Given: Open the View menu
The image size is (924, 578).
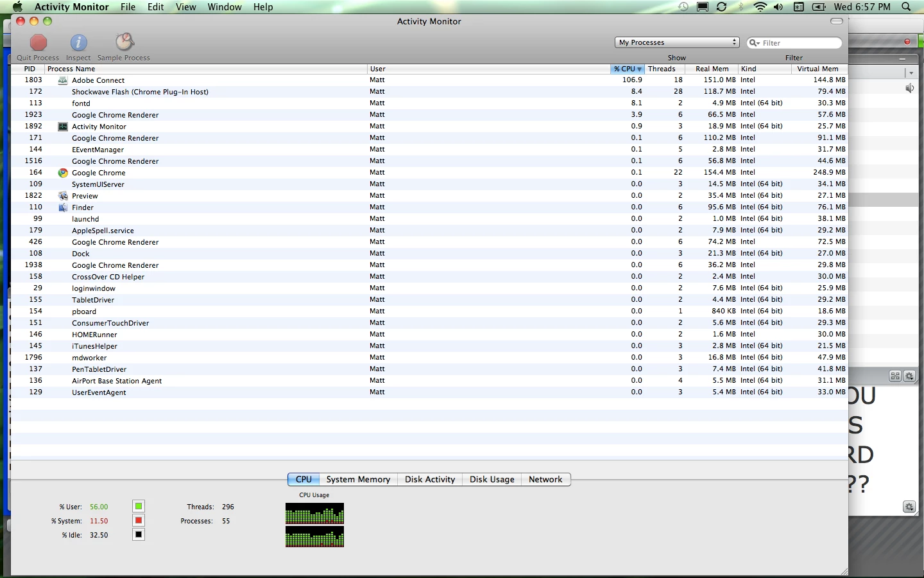Looking at the screenshot, I should tap(186, 6).
